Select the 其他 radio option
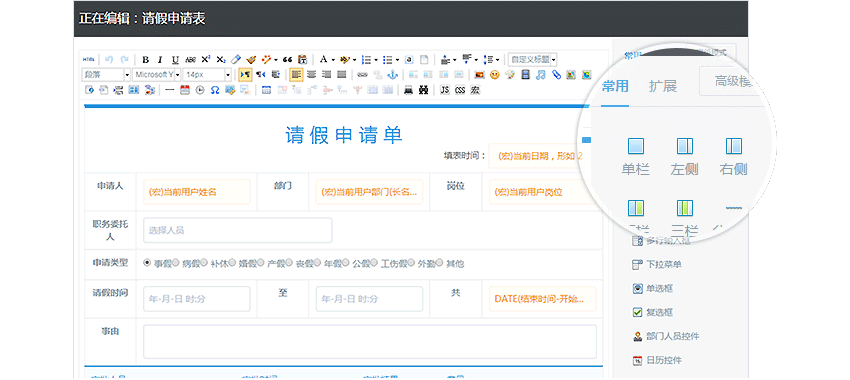 (439, 263)
